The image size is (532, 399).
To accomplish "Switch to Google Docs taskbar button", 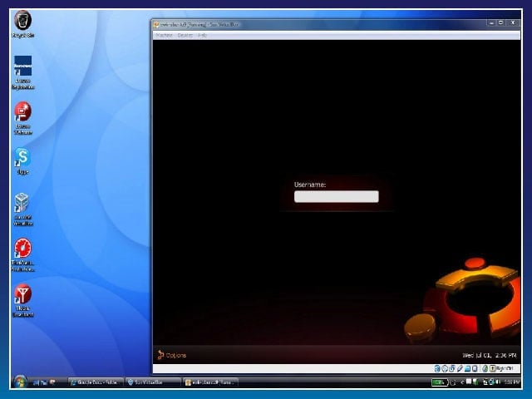I will point(96,382).
